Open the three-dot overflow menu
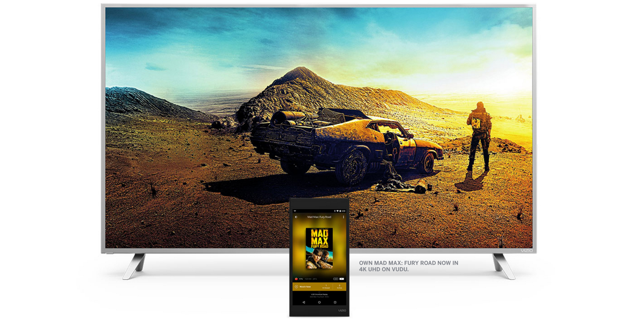The height and width of the screenshot is (322, 644). coord(344,217)
